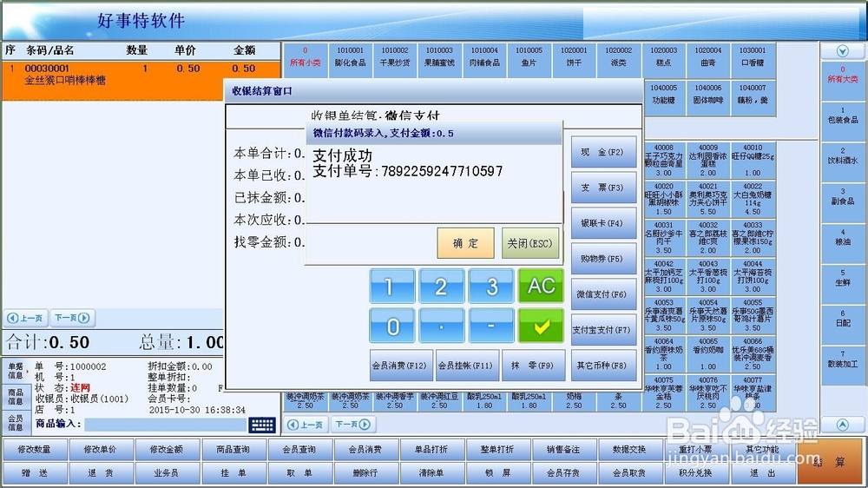This screenshot has height=488, width=868.
Task: Choose 其它币种(F8) payment method
Action: tap(603, 365)
